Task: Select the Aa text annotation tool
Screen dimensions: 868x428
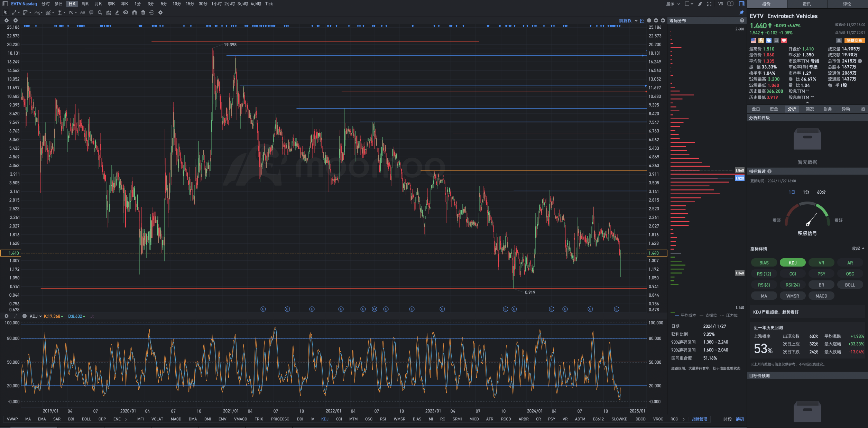Action: [x=83, y=12]
